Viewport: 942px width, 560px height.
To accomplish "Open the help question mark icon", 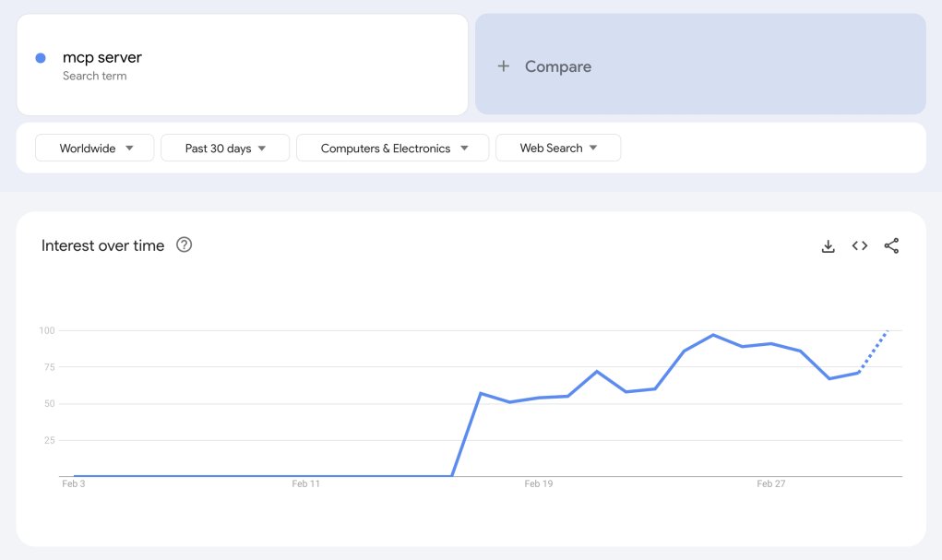I will click(x=184, y=244).
